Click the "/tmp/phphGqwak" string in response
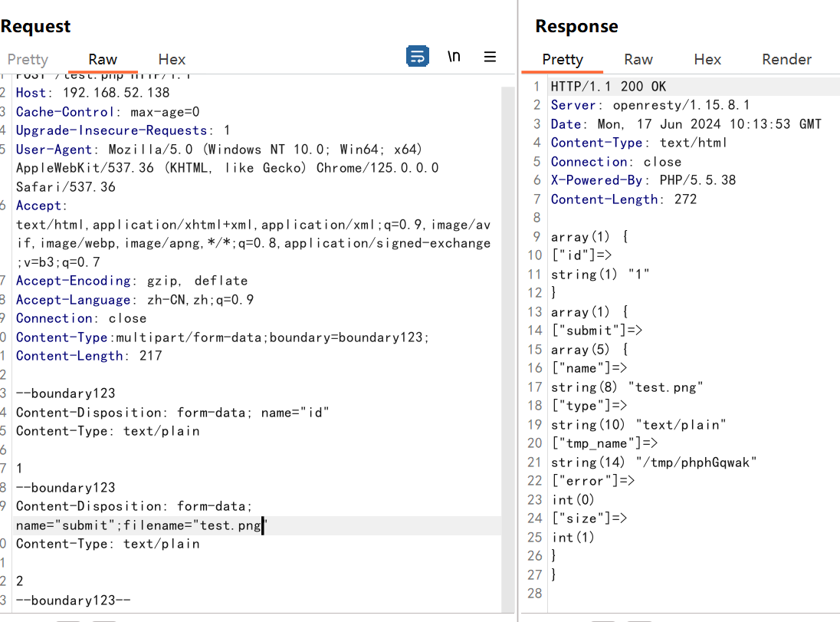 [x=696, y=462]
